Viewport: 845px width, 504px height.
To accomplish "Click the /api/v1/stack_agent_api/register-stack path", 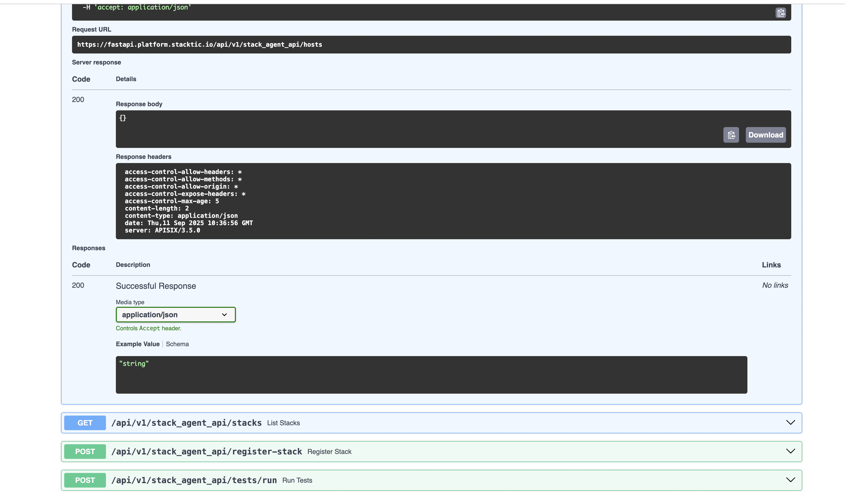I will [207, 451].
